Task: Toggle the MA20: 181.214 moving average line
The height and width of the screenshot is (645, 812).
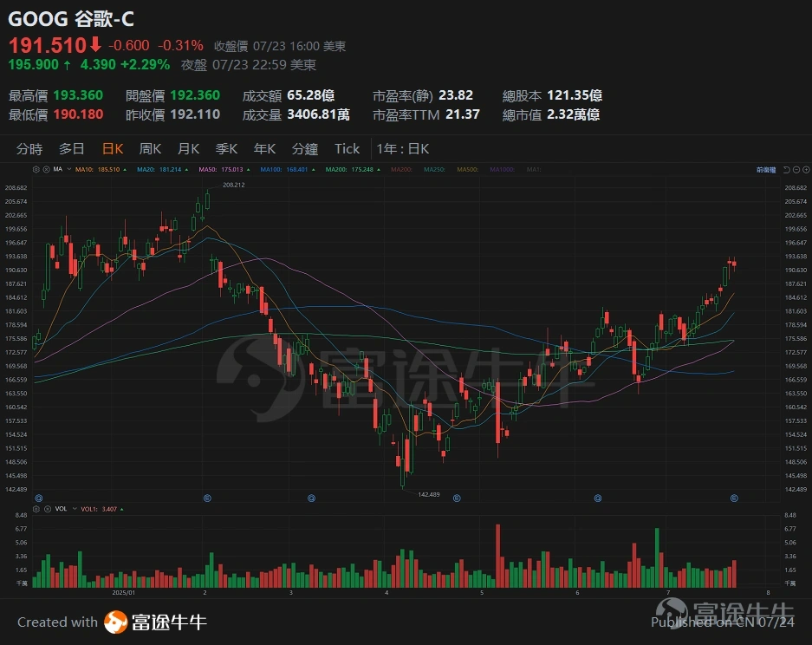Action: (162, 169)
